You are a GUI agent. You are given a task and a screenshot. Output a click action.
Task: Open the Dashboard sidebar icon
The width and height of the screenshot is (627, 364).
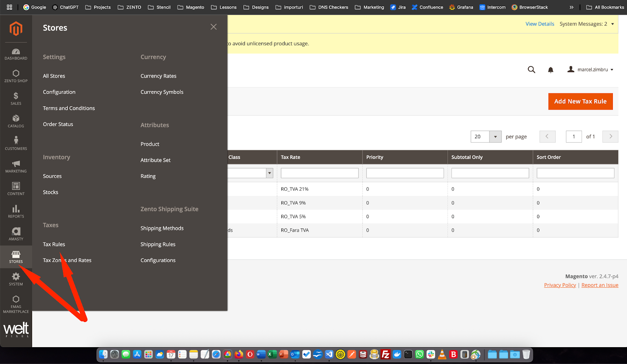point(16,54)
